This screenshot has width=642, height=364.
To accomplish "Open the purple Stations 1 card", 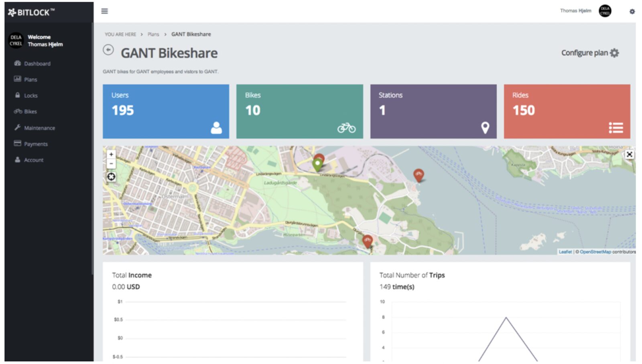I will point(433,111).
